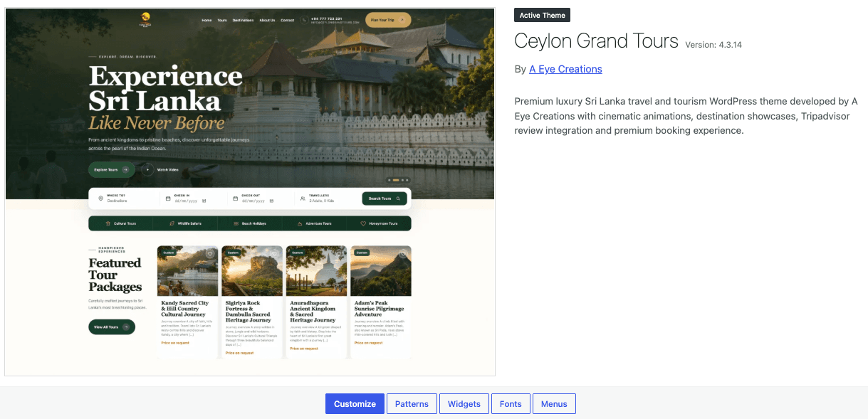The height and width of the screenshot is (419, 868).
Task: Click the Ceylon Grand Tours theme title
Action: click(596, 41)
